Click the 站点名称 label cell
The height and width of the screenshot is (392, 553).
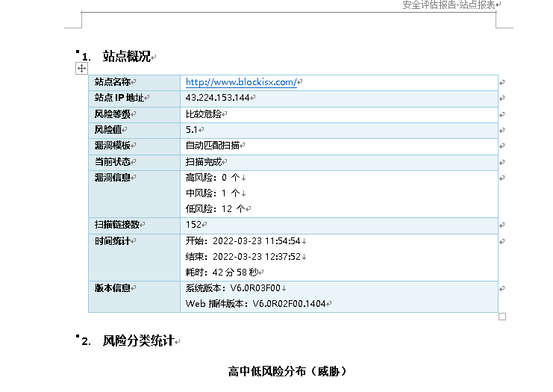pyautogui.click(x=134, y=83)
